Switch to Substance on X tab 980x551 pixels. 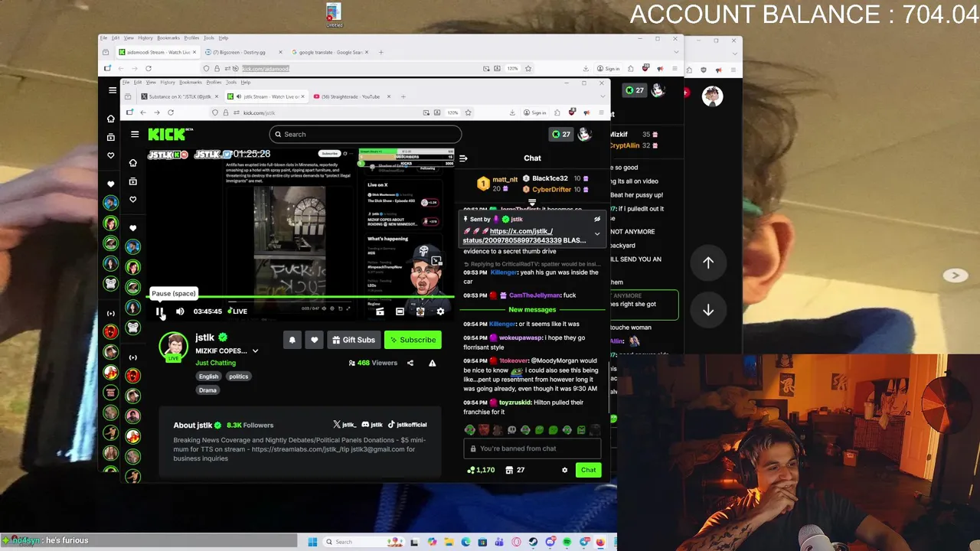(180, 96)
